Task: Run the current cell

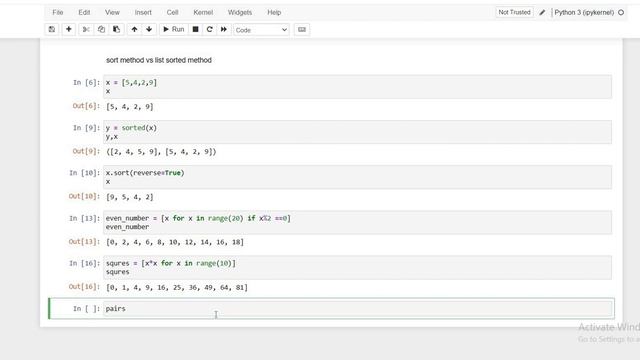Action: point(174,29)
